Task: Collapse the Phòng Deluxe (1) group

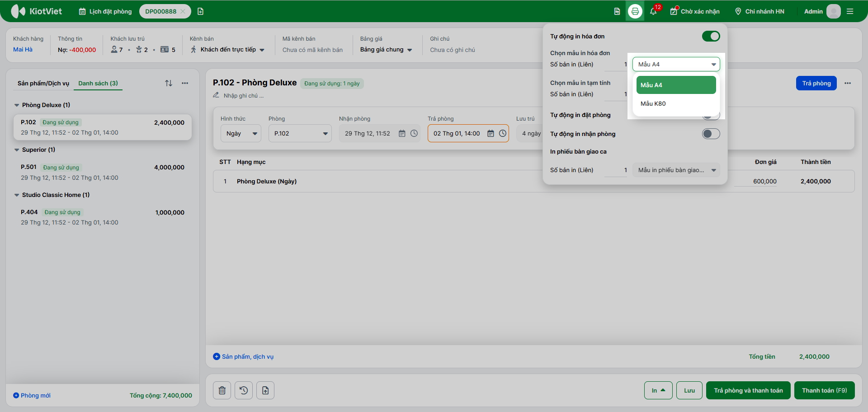Action: coord(17,105)
